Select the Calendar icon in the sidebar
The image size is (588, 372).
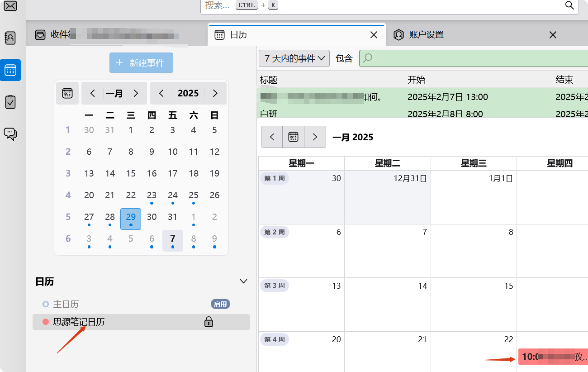click(x=10, y=70)
